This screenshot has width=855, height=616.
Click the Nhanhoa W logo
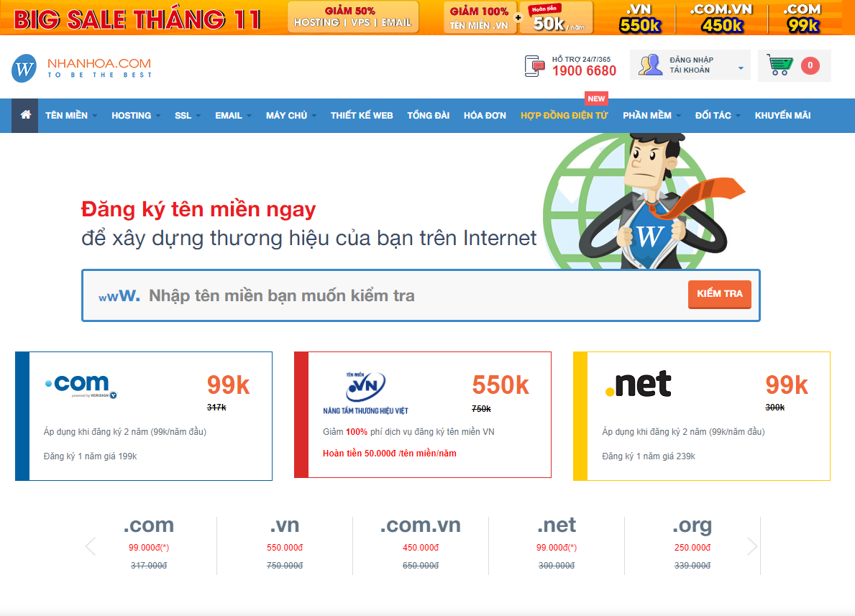[24, 68]
